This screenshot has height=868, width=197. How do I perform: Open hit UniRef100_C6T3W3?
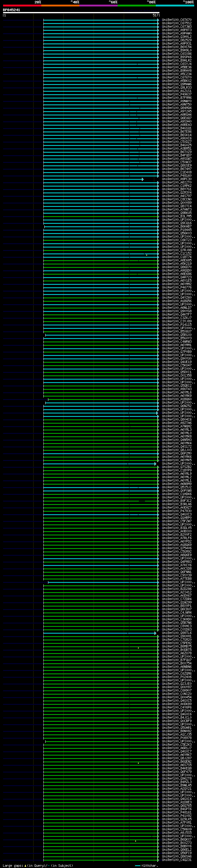pyautogui.click(x=176, y=26)
